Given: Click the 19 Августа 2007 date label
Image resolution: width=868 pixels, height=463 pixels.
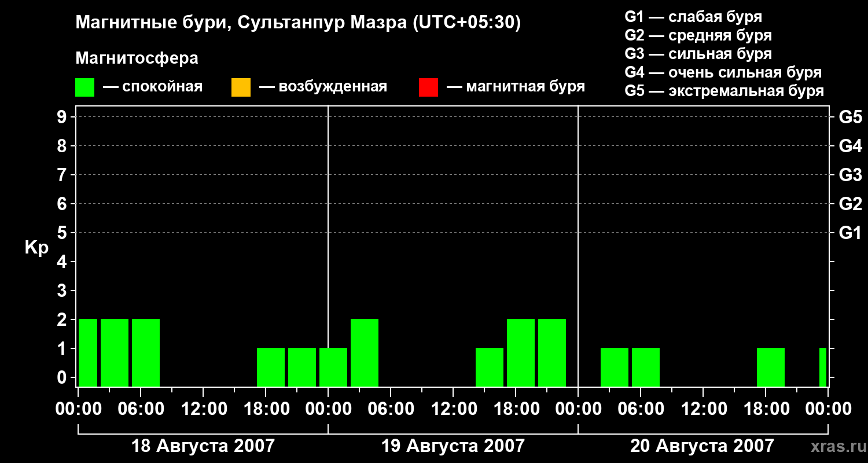Looking at the screenshot, I should pyautogui.click(x=453, y=446).
